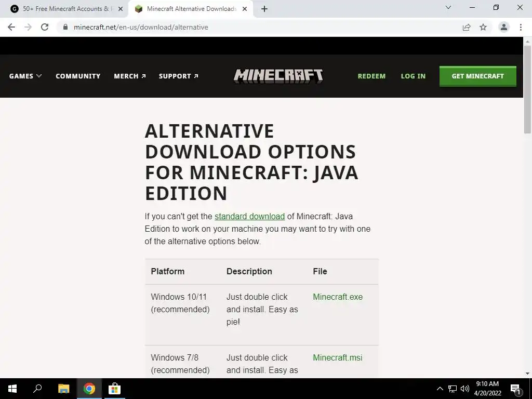Click LOG IN in the header

(x=413, y=76)
